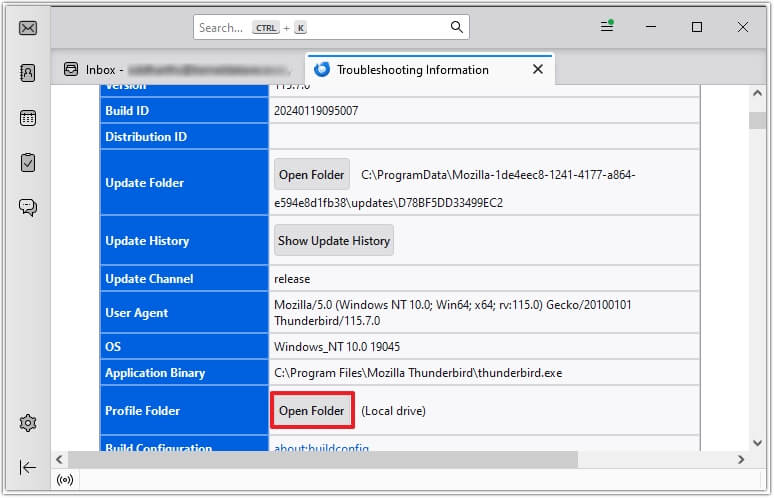Select the Troubleshooting Information tab
Image resolution: width=774 pixels, height=498 pixels.
[412, 69]
